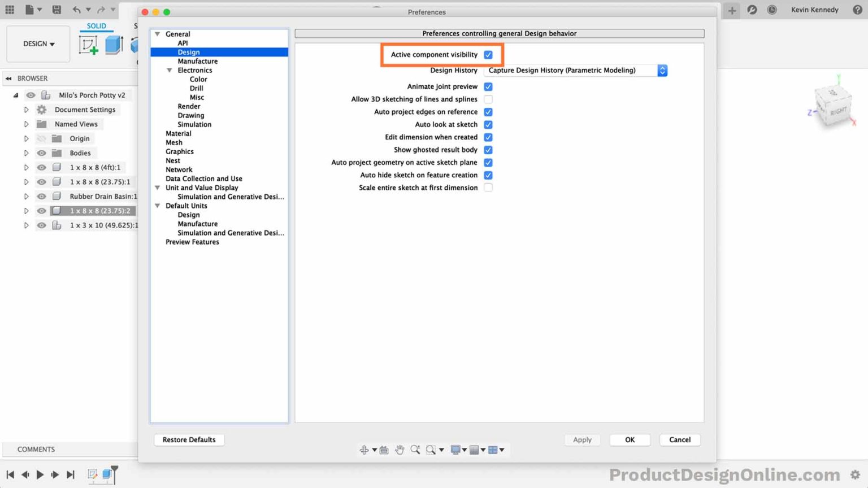Click the Apply button
Viewport: 868px width, 488px height.
[582, 439]
